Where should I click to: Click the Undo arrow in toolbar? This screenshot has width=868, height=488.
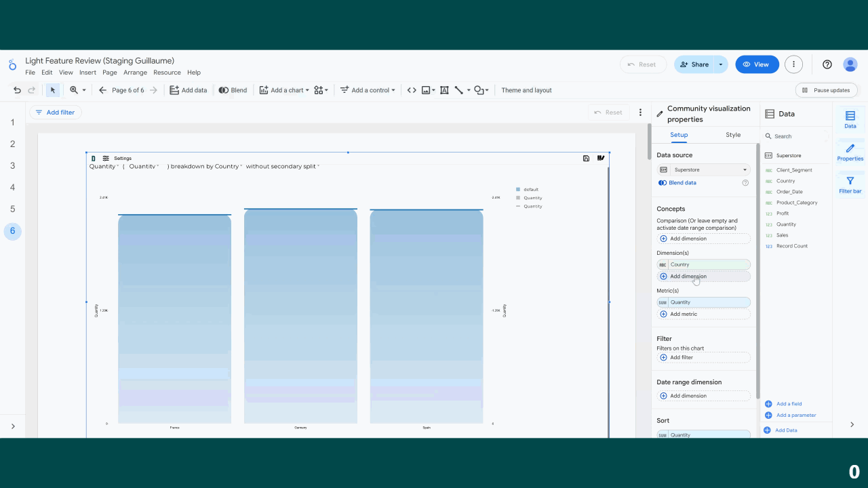click(18, 90)
